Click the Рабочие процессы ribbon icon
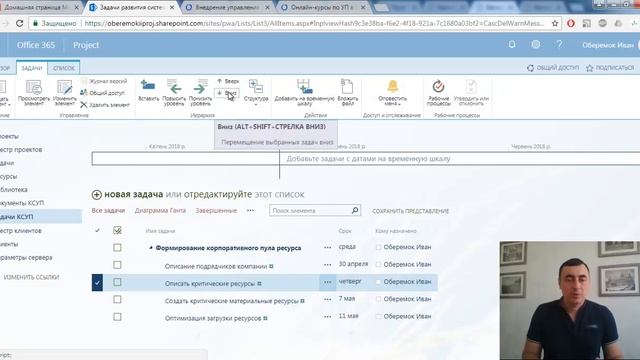 pyautogui.click(x=438, y=86)
